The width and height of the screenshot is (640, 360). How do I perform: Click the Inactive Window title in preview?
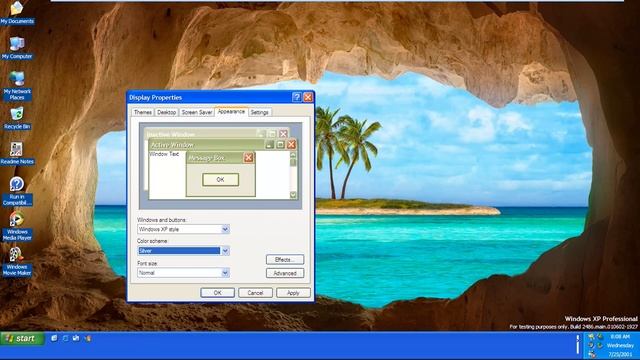point(171,134)
